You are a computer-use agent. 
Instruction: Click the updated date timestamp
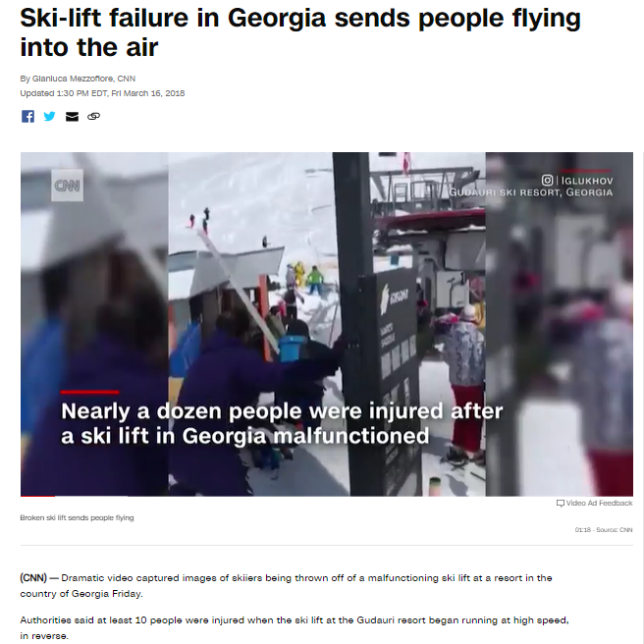click(102, 93)
